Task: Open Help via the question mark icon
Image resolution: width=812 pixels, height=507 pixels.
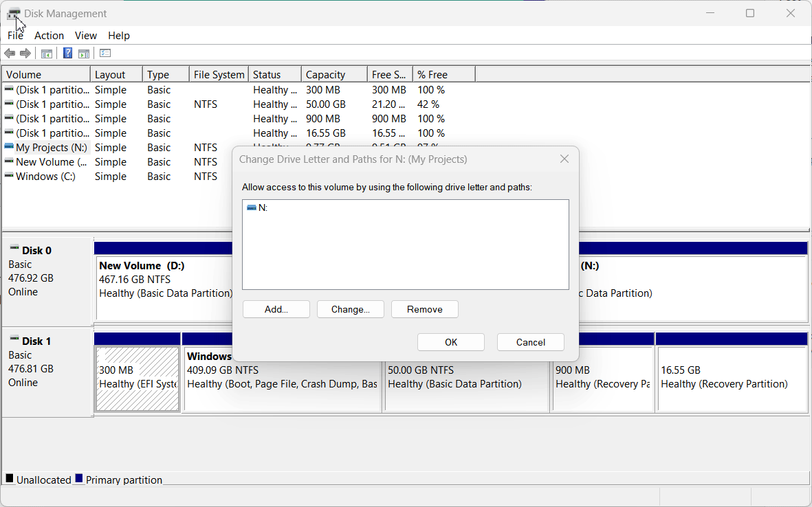Action: 68,53
